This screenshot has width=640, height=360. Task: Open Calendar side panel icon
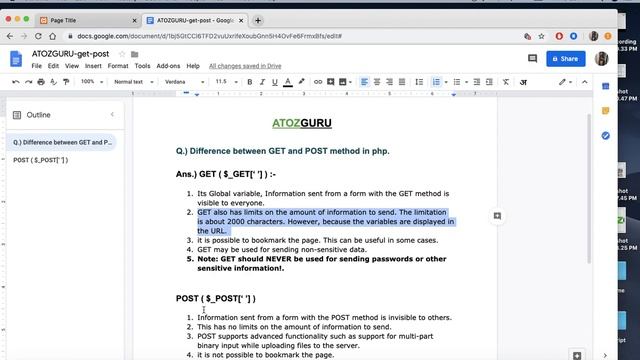(x=606, y=86)
